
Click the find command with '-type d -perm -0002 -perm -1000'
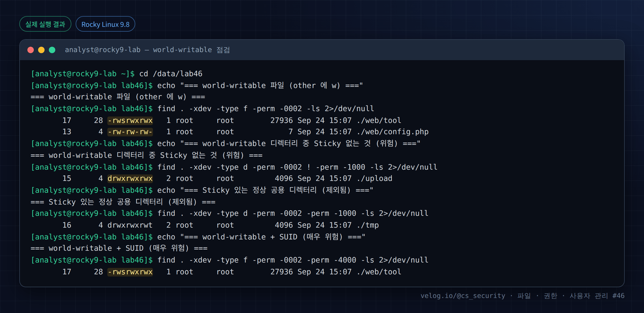pyautogui.click(x=293, y=213)
